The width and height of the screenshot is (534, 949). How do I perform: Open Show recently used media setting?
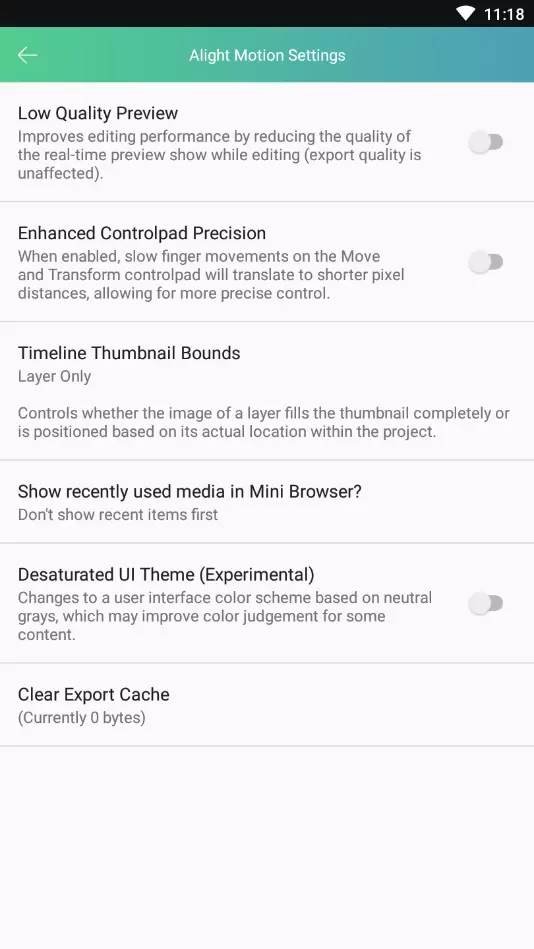tap(267, 502)
